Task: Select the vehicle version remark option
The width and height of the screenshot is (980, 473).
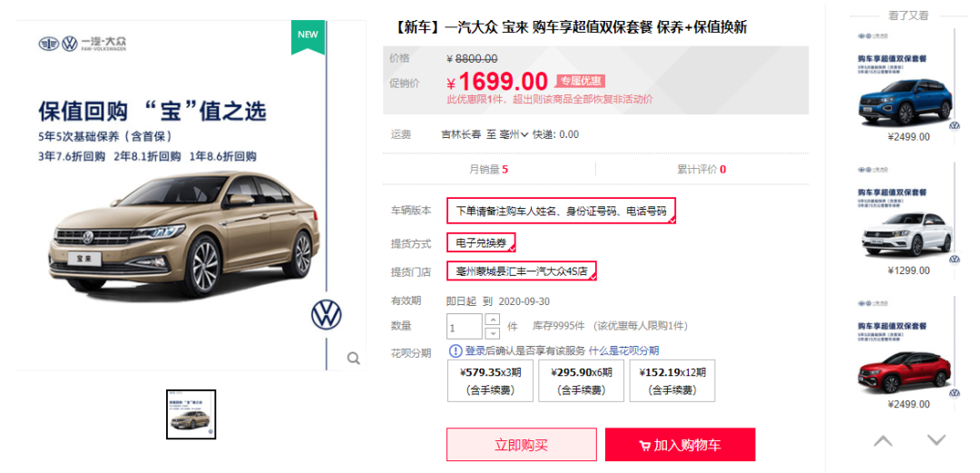Action: [x=562, y=211]
